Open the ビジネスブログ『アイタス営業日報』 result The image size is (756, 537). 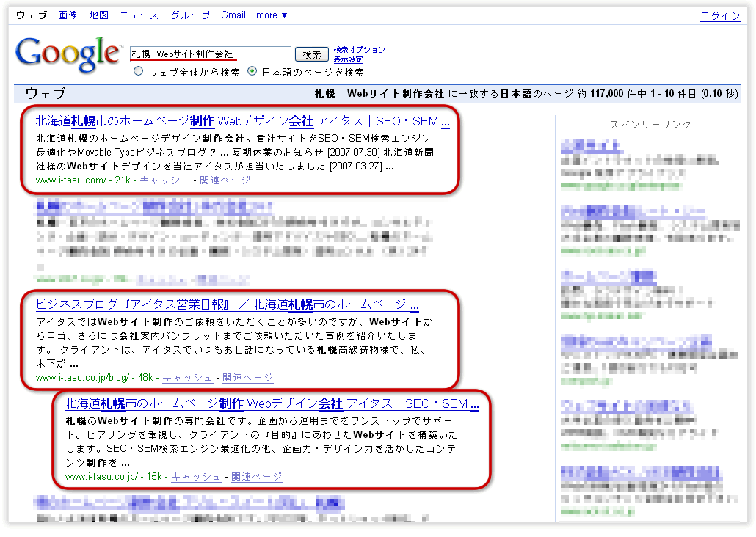(227, 304)
